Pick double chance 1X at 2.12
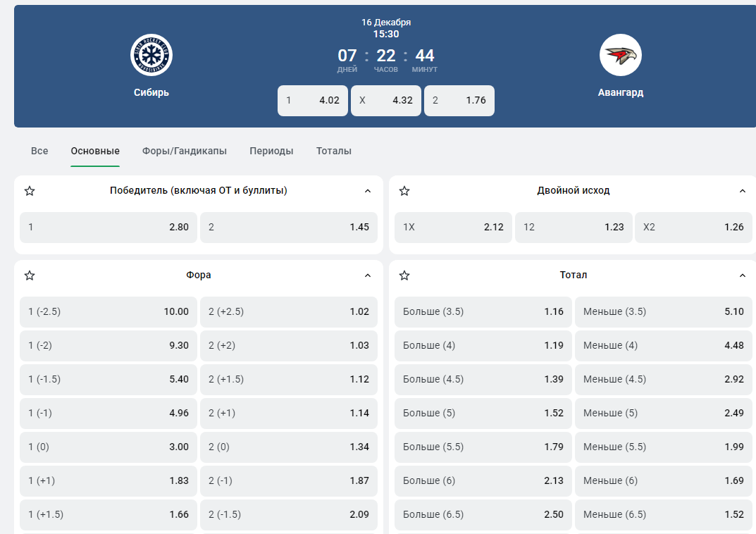This screenshot has height=534, width=756. 453,228
